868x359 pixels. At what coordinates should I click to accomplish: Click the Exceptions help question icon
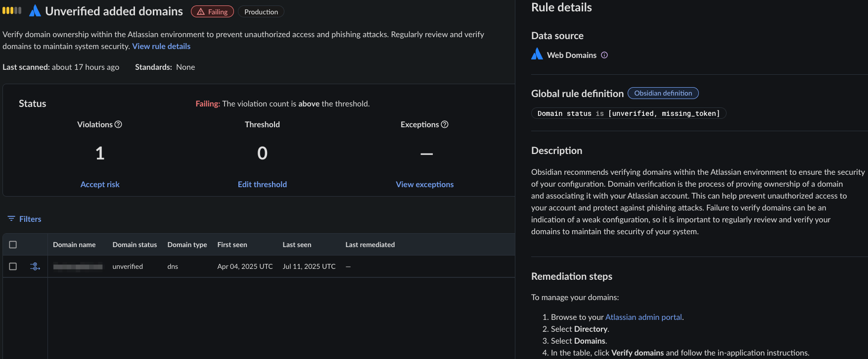(x=445, y=124)
